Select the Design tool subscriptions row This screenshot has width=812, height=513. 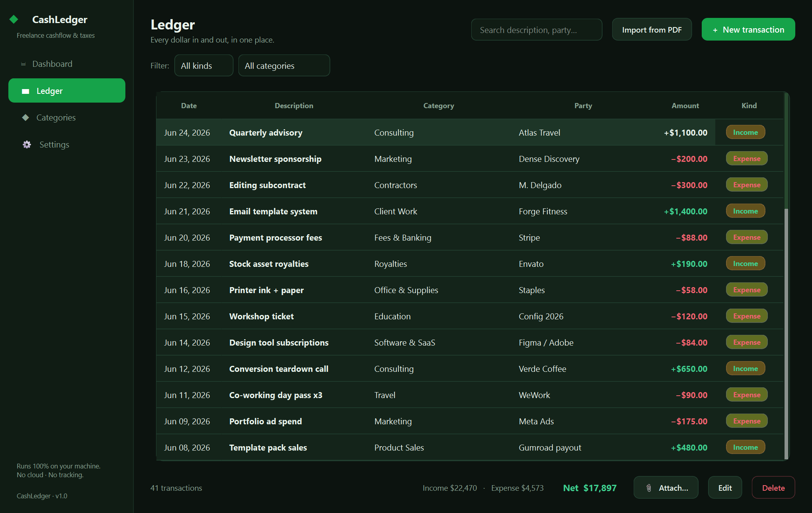[470, 342]
